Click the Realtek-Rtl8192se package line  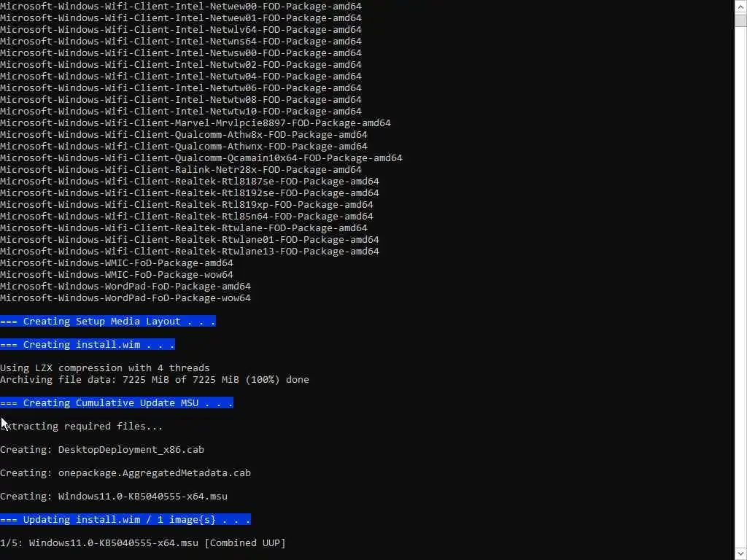coord(190,192)
